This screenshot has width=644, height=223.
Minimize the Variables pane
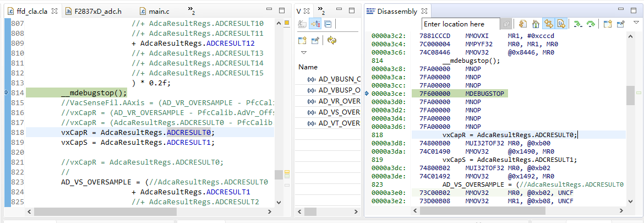[339, 10]
